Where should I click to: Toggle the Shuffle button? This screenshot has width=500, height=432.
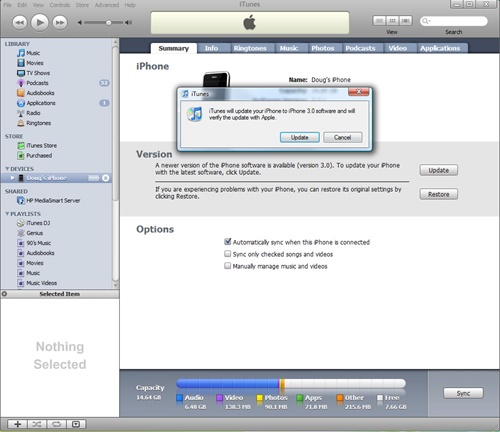pyautogui.click(x=37, y=424)
